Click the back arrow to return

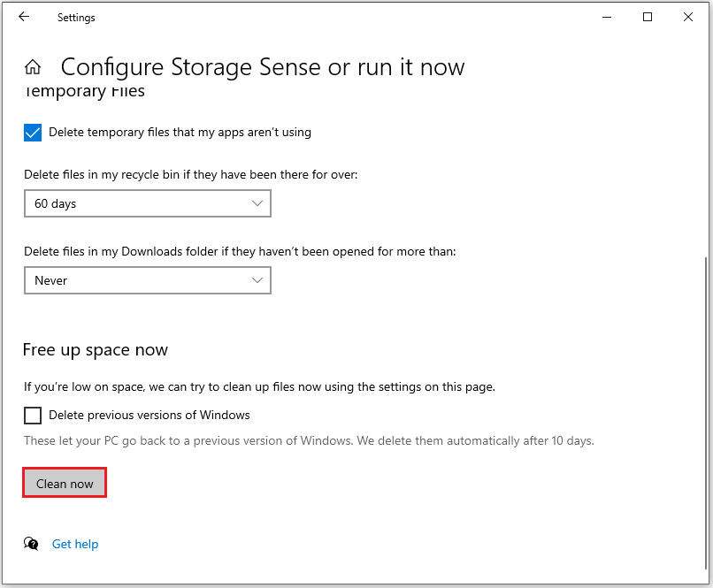(x=24, y=17)
